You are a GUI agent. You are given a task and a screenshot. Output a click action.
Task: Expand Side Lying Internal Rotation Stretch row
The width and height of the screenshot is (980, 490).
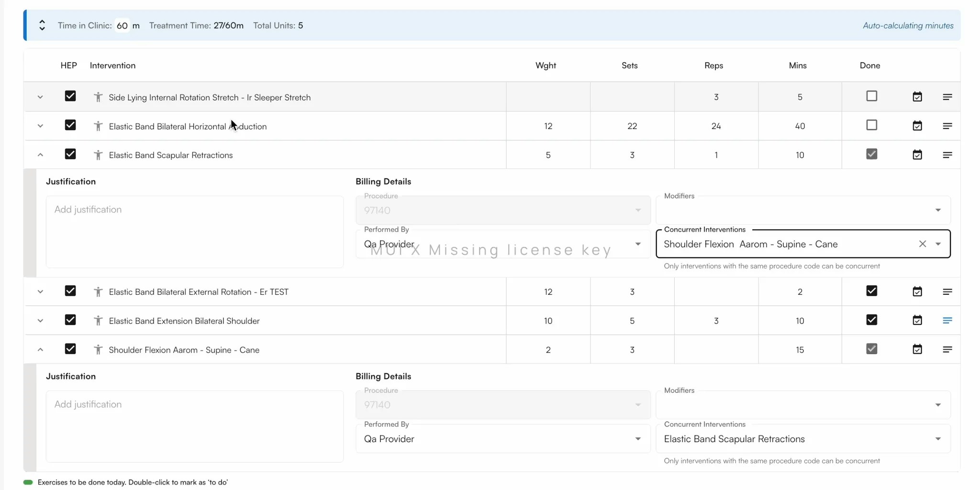pos(40,97)
